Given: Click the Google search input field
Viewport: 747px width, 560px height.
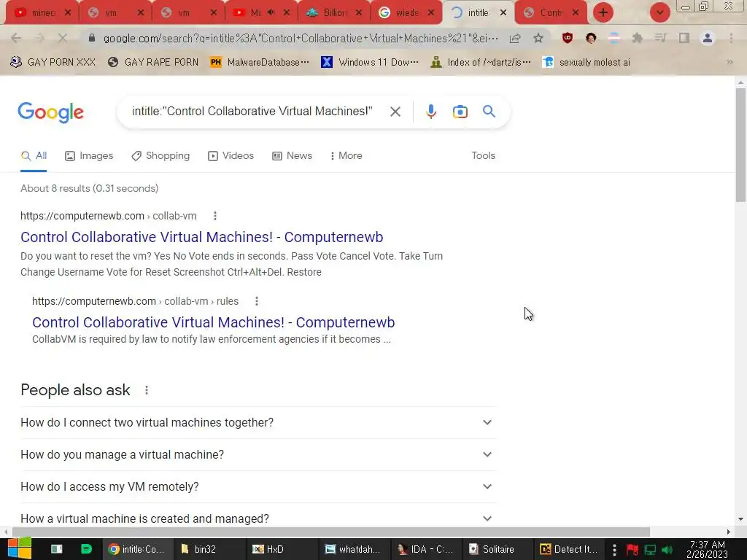Looking at the screenshot, I should point(252,112).
